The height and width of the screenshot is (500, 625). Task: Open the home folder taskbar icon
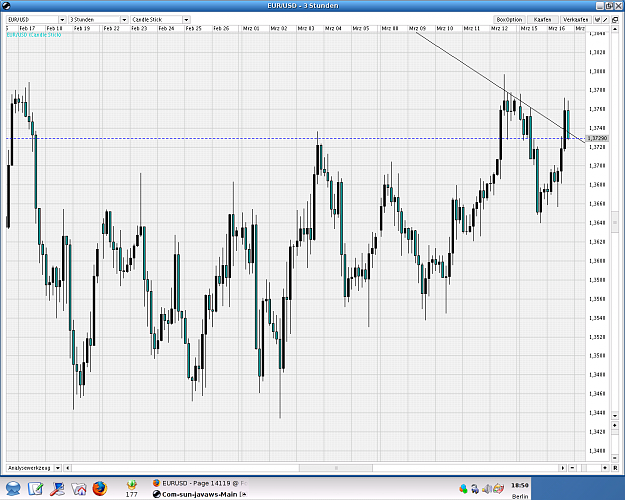click(x=79, y=488)
